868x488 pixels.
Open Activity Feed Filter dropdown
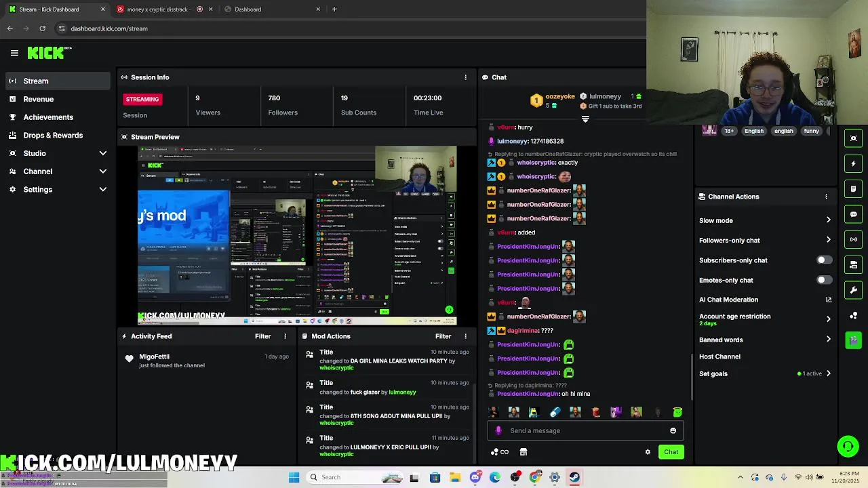coord(262,336)
